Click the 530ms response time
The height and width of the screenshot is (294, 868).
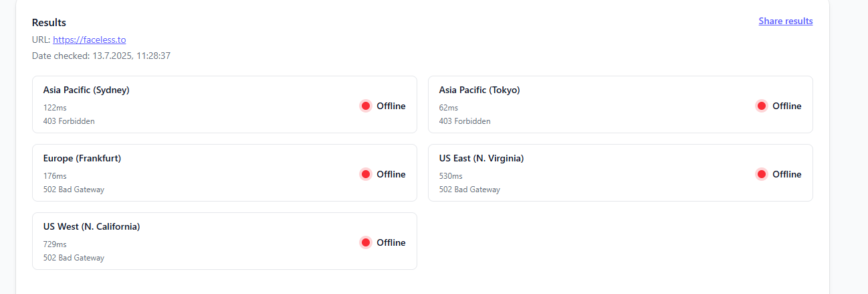[x=451, y=176]
